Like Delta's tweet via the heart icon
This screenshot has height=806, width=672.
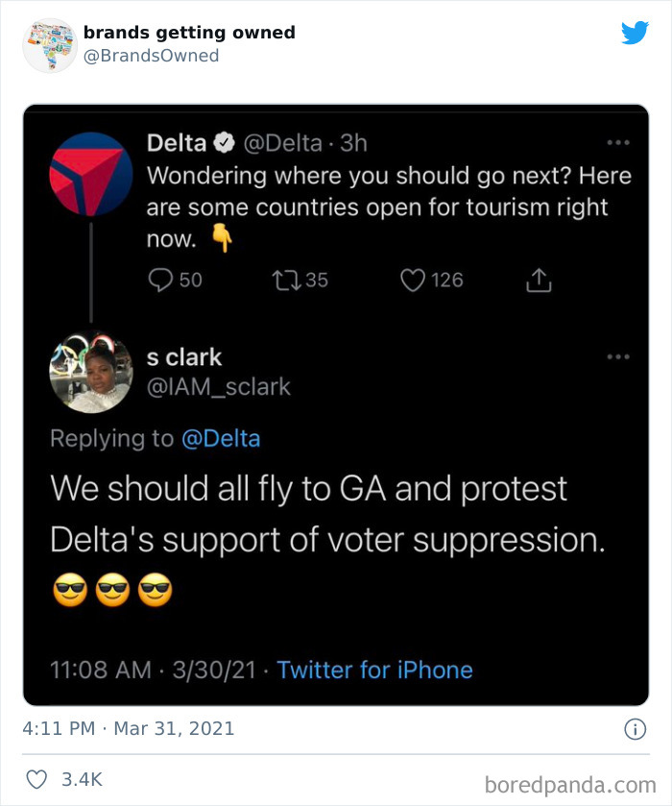(413, 279)
